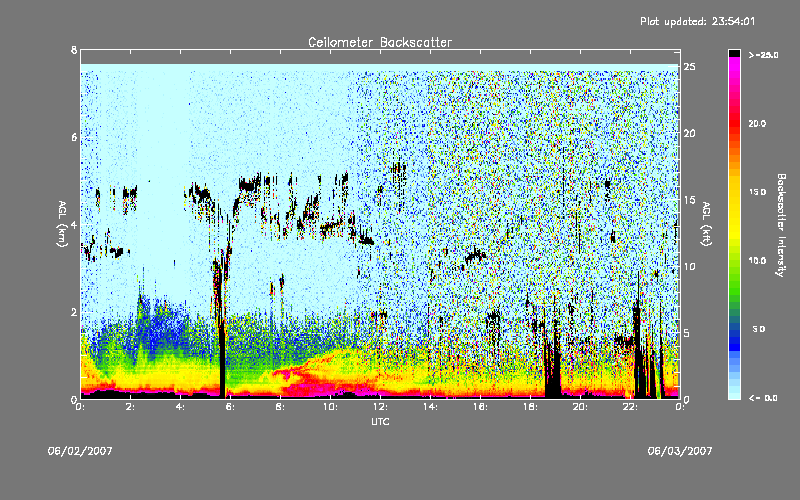Click the '5.0' colorbar label
Image resolution: width=800 pixels, height=500 pixels.
(759, 329)
